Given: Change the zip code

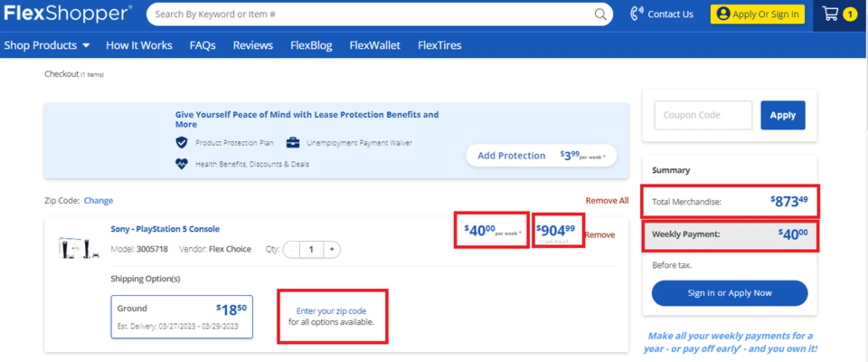Looking at the screenshot, I should pos(98,200).
